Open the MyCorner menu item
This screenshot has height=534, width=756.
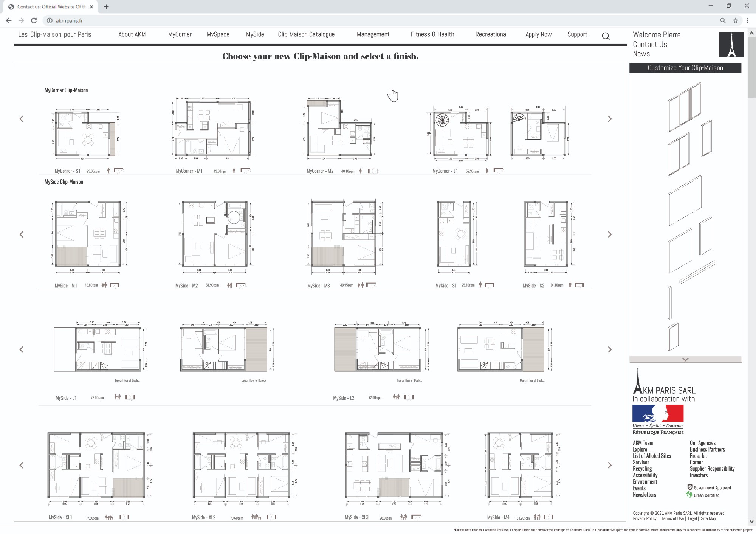[180, 34]
